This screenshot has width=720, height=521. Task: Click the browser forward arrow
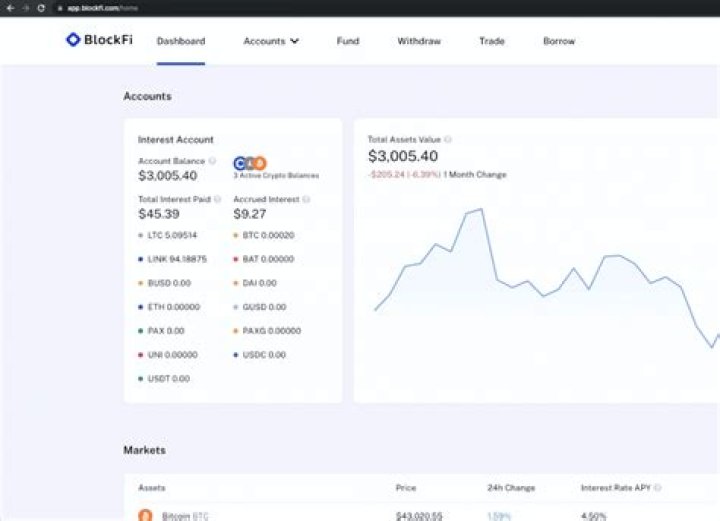pyautogui.click(x=26, y=8)
